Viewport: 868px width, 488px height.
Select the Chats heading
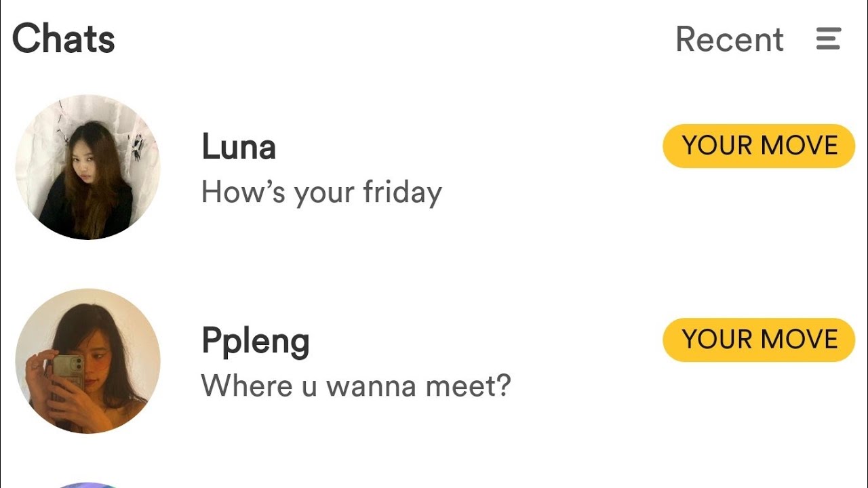coord(64,39)
